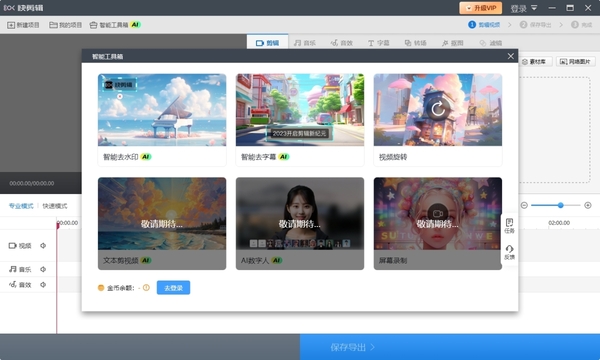The width and height of the screenshot is (600, 360).
Task: Open the 智能去字幕 subtitle removal card
Action: point(300,120)
